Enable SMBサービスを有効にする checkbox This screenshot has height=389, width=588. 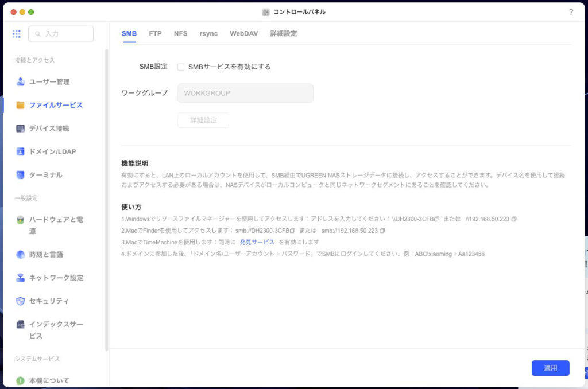pos(181,67)
